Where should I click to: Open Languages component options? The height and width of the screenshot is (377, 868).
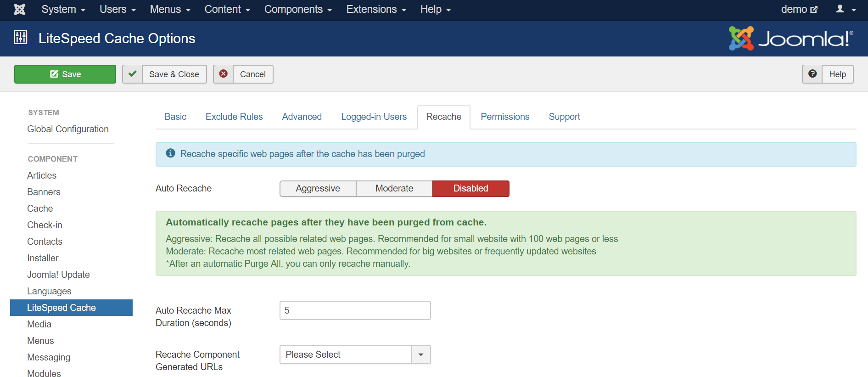[49, 291]
